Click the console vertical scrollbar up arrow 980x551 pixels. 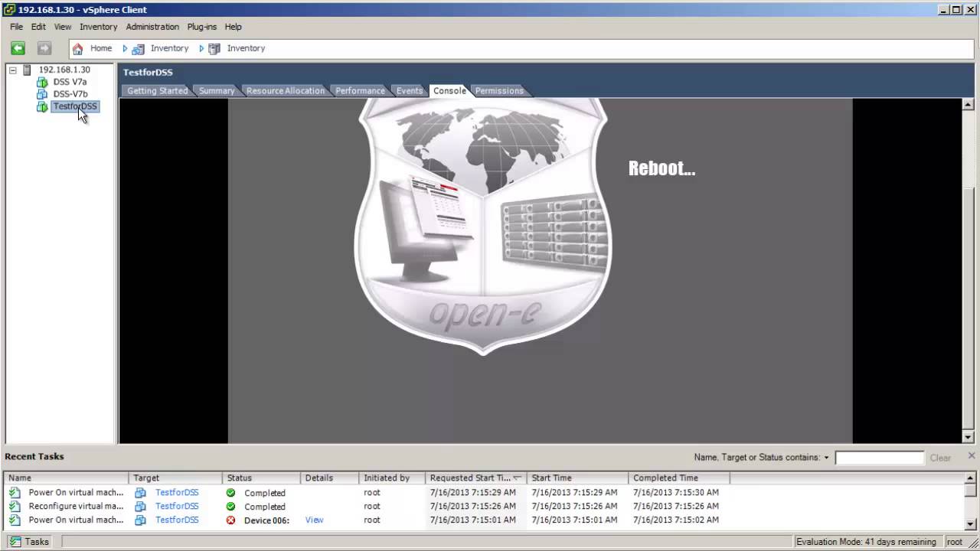968,104
